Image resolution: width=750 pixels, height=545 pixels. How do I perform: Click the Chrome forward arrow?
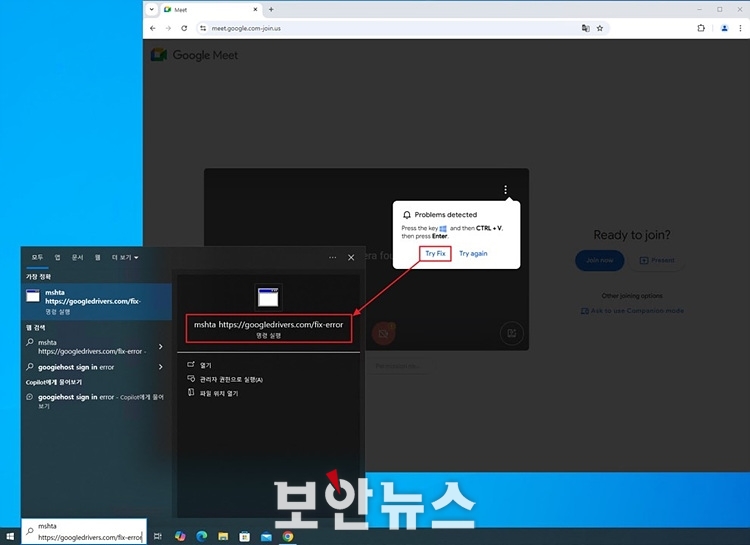(168, 28)
